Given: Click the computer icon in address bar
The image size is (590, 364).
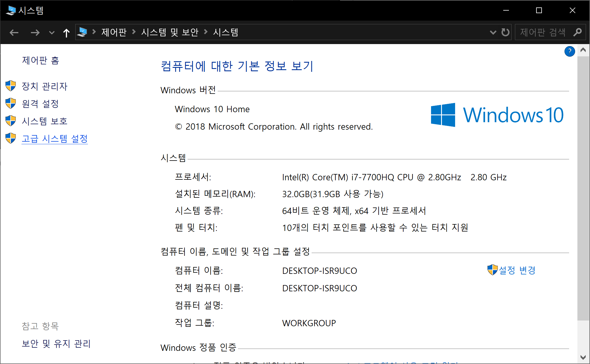Looking at the screenshot, I should coord(82,32).
